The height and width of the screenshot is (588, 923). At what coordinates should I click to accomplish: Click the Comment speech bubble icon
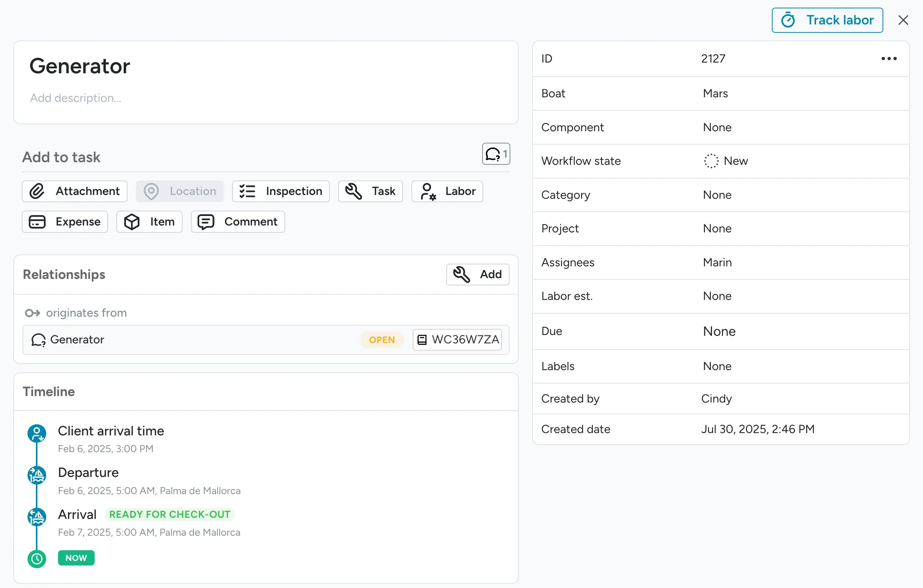[x=205, y=221]
